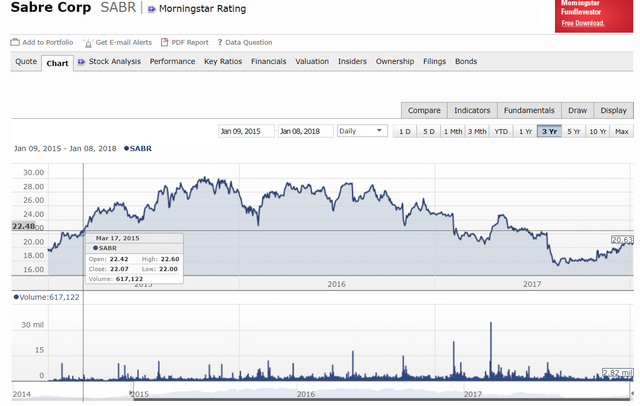Click the 2.82 mil volume label

tap(618, 373)
